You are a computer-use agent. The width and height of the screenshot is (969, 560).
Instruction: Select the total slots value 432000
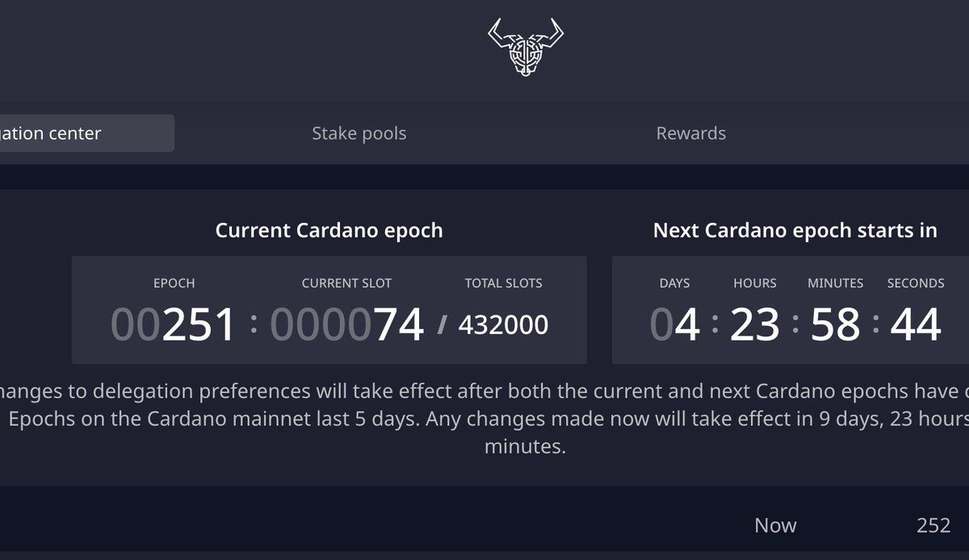pyautogui.click(x=503, y=324)
